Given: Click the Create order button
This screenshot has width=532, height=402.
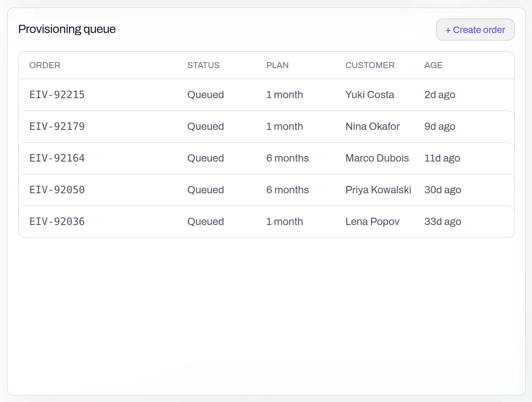Looking at the screenshot, I should pos(475,30).
